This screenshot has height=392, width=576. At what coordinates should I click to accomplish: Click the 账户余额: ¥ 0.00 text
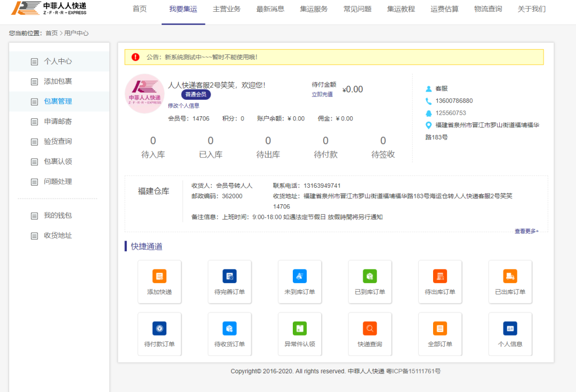281,118
